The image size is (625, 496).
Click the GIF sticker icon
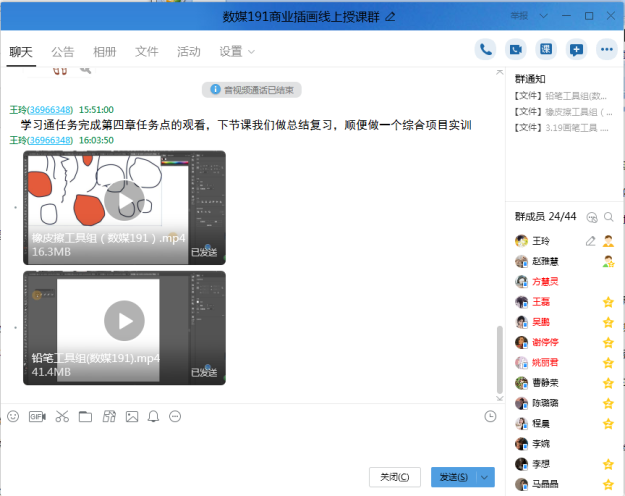coord(37,416)
